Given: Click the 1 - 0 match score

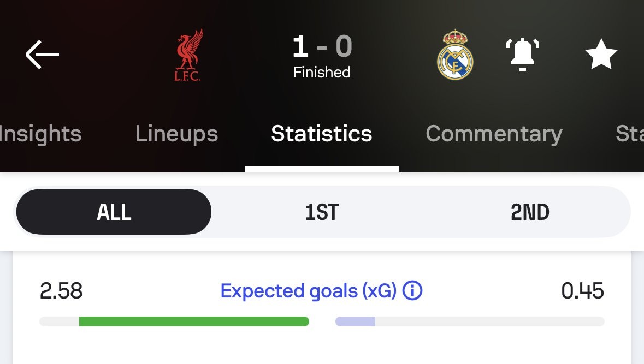Looking at the screenshot, I should point(322,47).
